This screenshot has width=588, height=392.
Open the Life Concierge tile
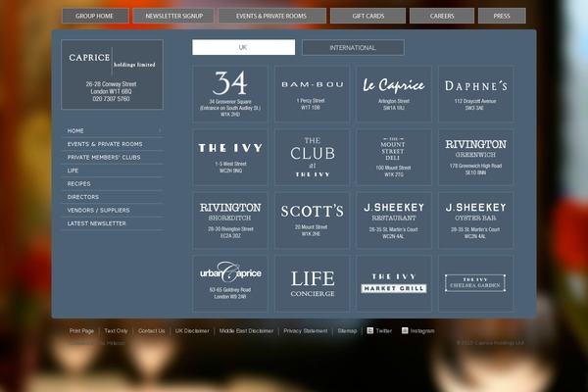coord(312,283)
